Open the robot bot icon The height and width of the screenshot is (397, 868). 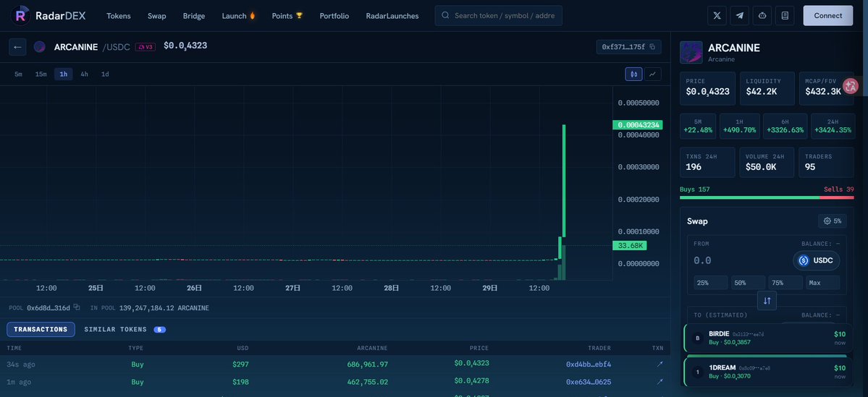pos(762,15)
